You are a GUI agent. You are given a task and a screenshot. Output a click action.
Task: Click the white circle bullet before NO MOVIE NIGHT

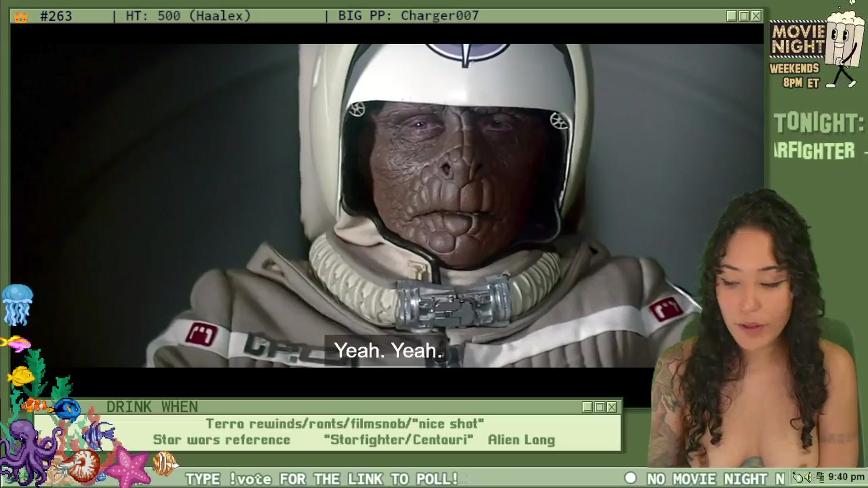pyautogui.click(x=630, y=478)
